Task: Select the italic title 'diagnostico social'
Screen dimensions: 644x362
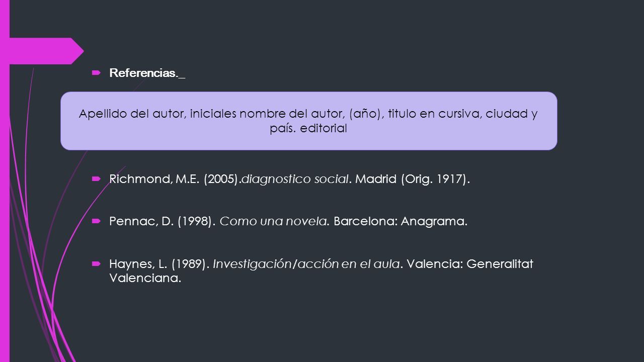Action: 295,179
